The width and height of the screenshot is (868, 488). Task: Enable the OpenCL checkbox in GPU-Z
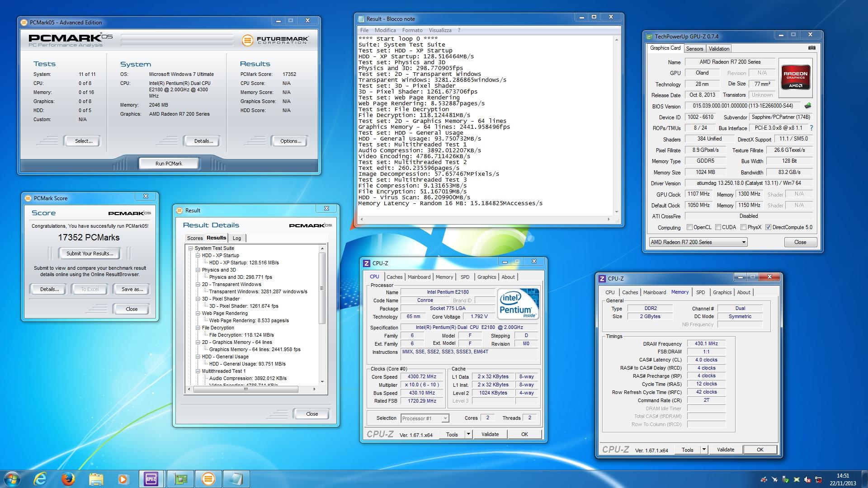(689, 227)
